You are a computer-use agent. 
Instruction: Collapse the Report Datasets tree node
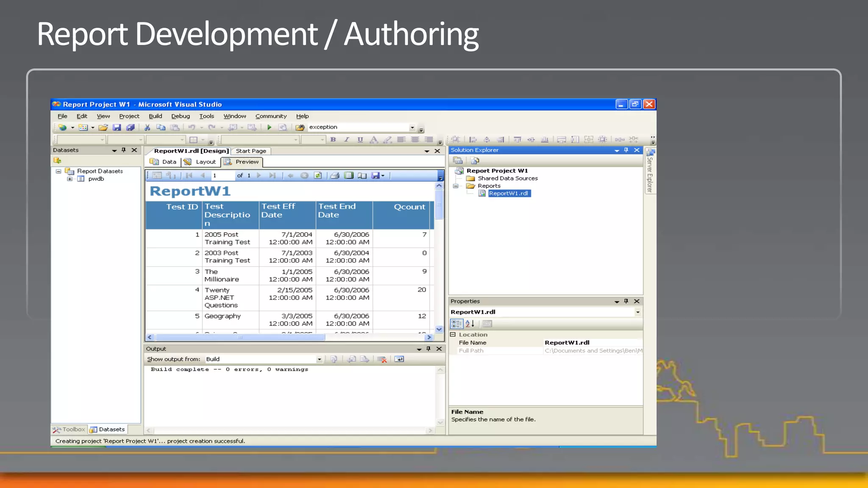pos(58,171)
